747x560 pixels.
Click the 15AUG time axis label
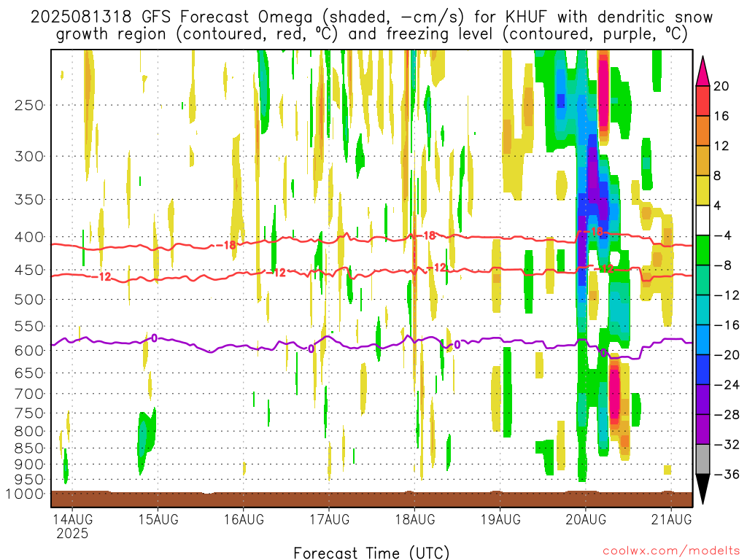pos(158,519)
